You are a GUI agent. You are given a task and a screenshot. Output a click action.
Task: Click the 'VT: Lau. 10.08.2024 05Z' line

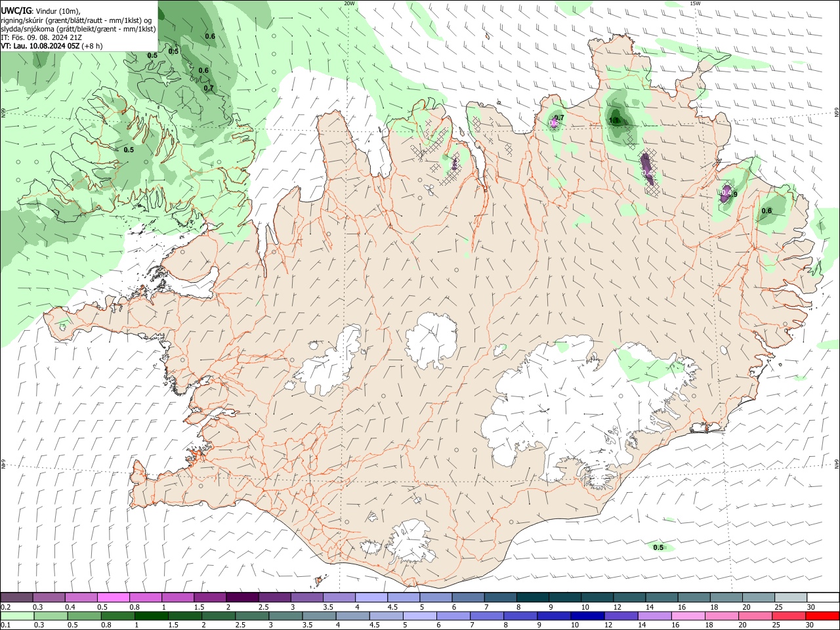[x=40, y=46]
